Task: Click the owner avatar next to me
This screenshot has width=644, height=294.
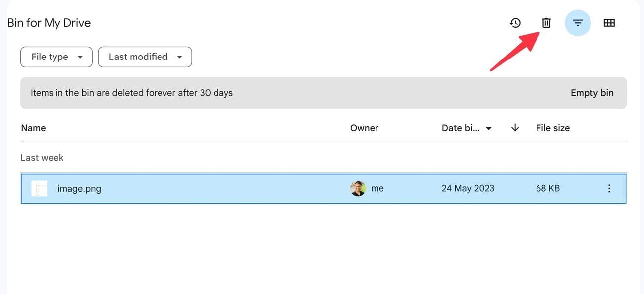Action: (x=357, y=188)
